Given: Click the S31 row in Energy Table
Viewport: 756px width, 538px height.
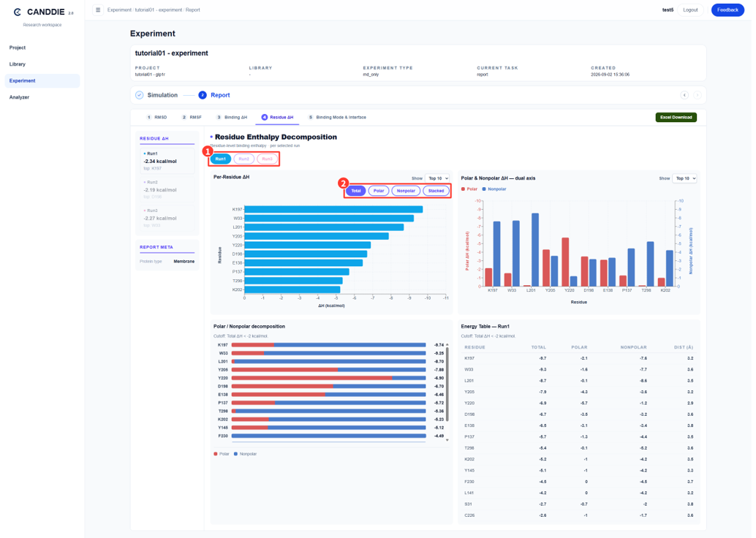Looking at the screenshot, I should tap(578, 504).
